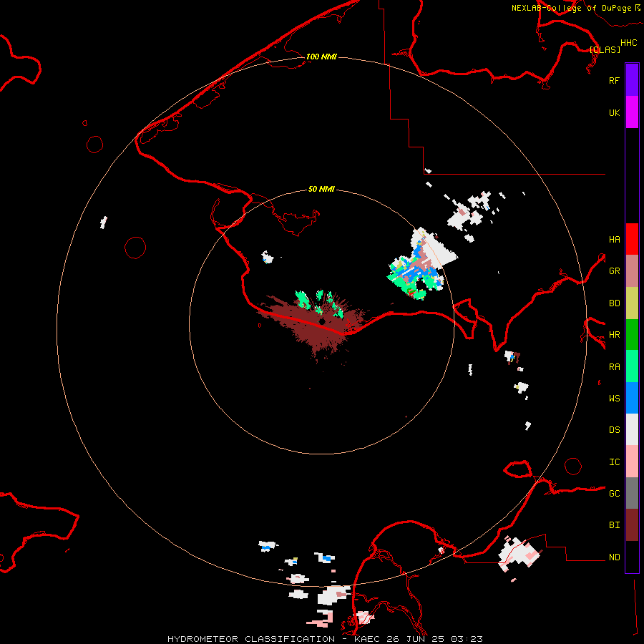
Task: Click the "BD" legend label
Action: [614, 303]
